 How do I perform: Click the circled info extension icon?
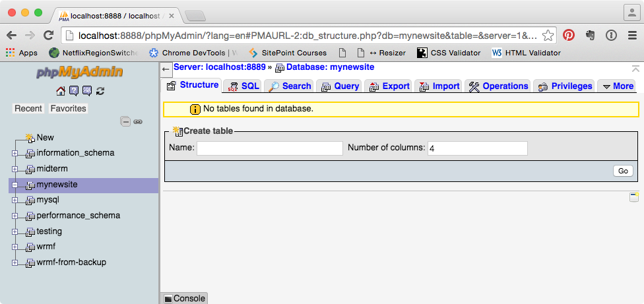tap(611, 36)
